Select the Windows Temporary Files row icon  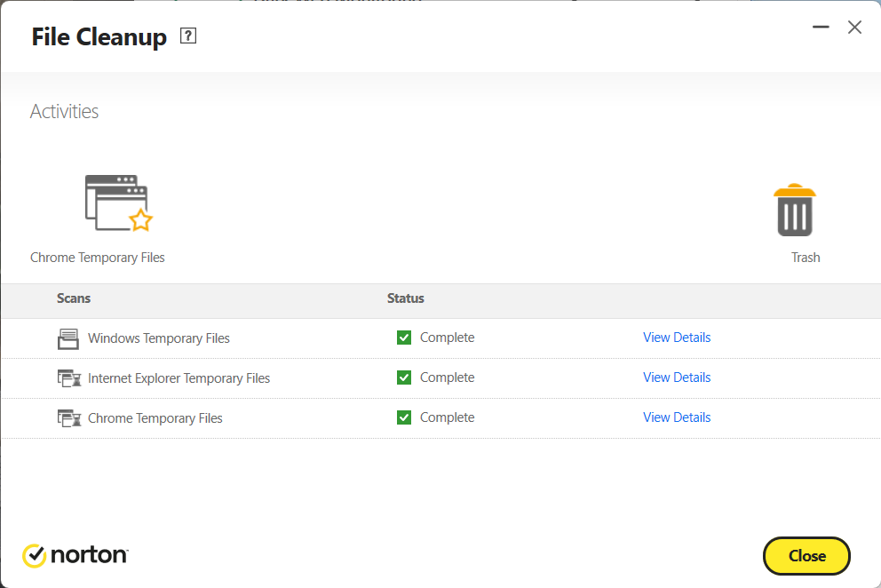tap(68, 338)
